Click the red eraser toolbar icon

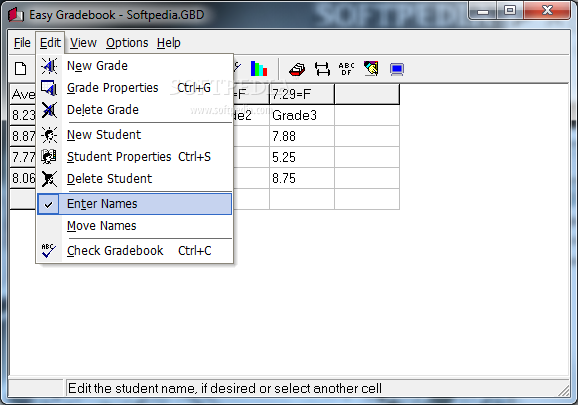tap(297, 69)
